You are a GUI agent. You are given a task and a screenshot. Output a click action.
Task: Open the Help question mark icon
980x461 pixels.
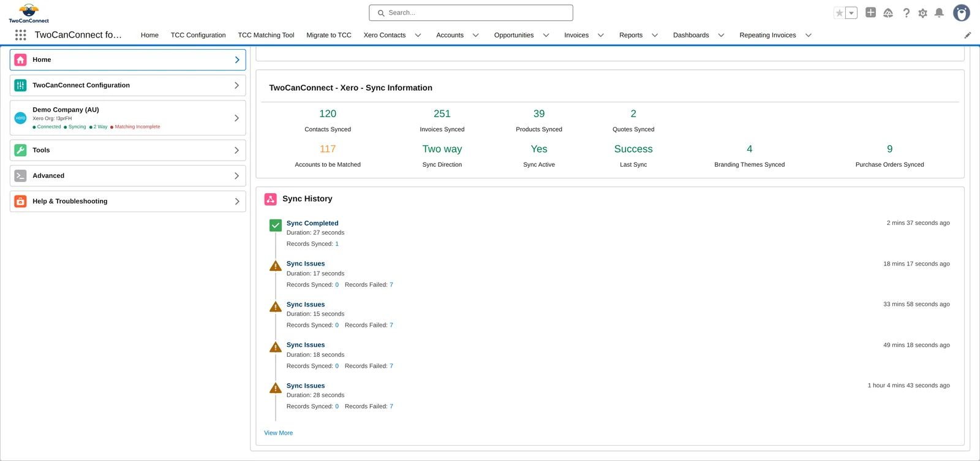(907, 13)
